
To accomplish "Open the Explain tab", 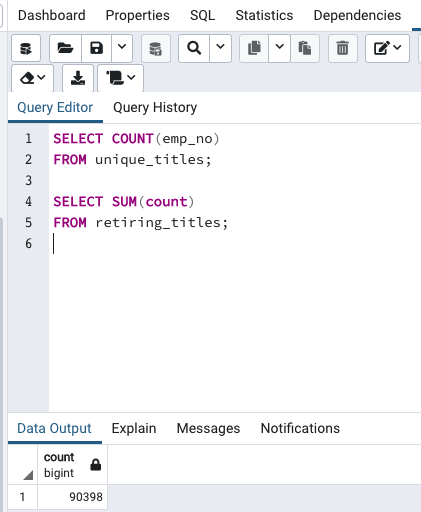I will (x=134, y=428).
